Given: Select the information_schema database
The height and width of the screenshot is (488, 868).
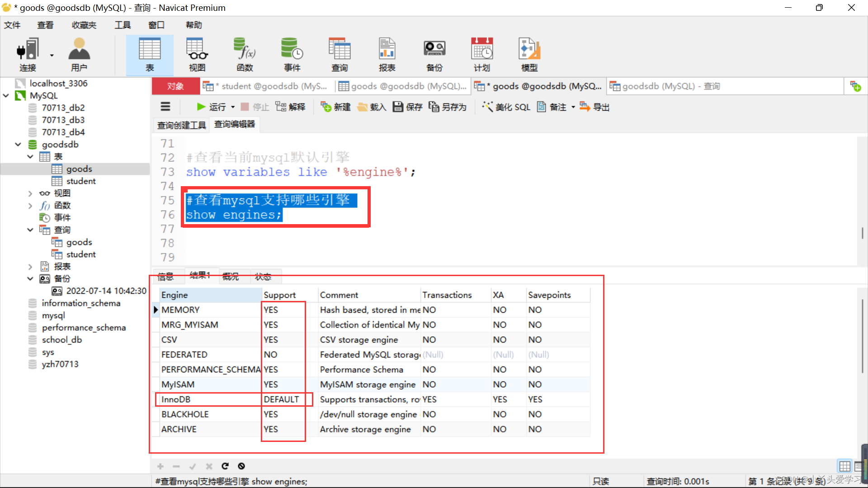Looking at the screenshot, I should pyautogui.click(x=81, y=303).
